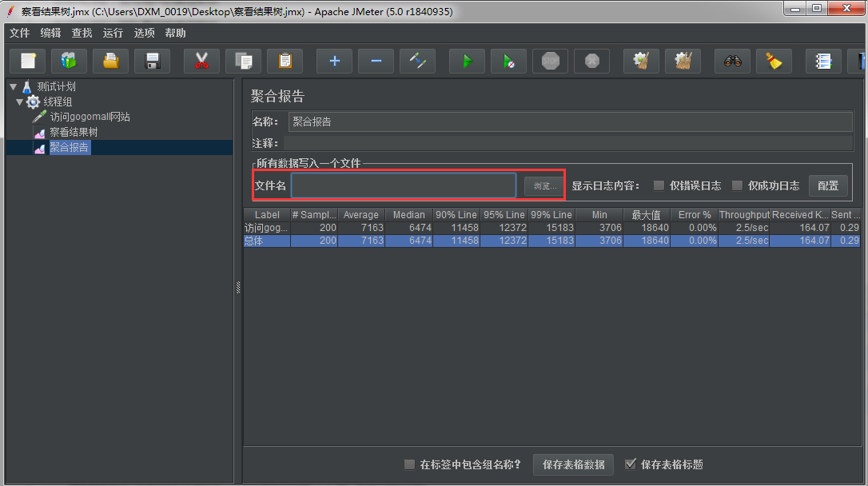The height and width of the screenshot is (486, 868).
Task: Click the 配置 button
Action: coord(828,186)
